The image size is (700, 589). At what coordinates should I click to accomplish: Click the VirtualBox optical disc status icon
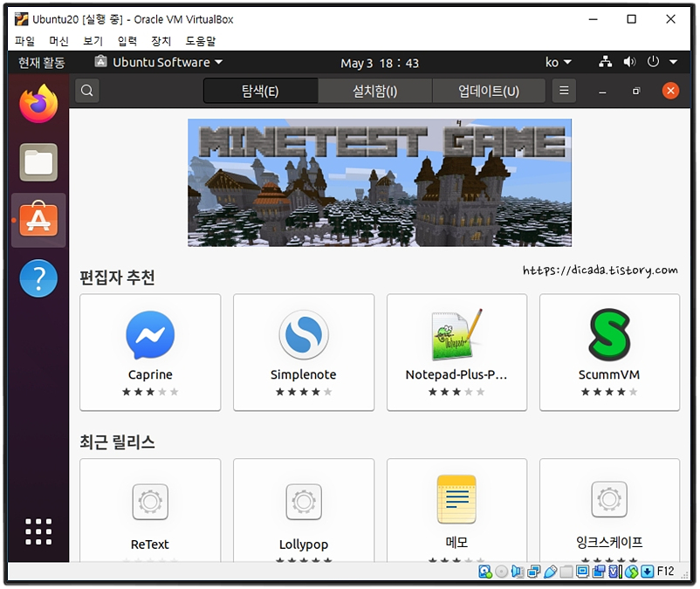(501, 572)
